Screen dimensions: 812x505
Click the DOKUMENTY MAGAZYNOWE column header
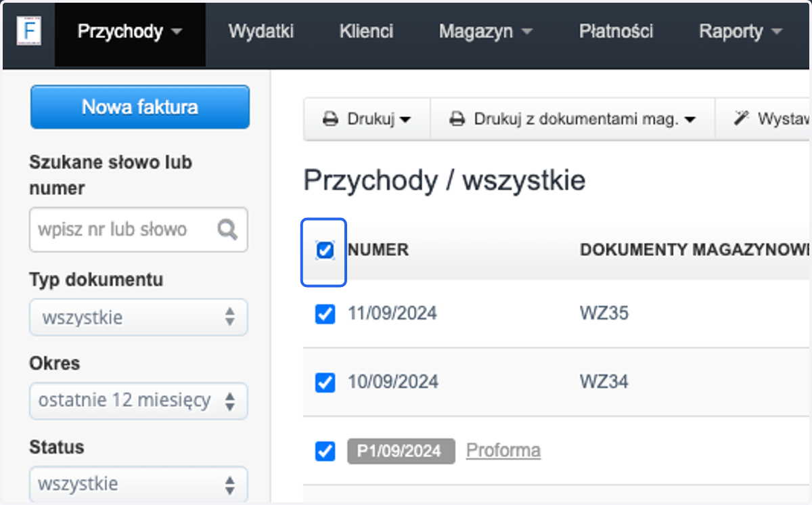[x=694, y=250]
